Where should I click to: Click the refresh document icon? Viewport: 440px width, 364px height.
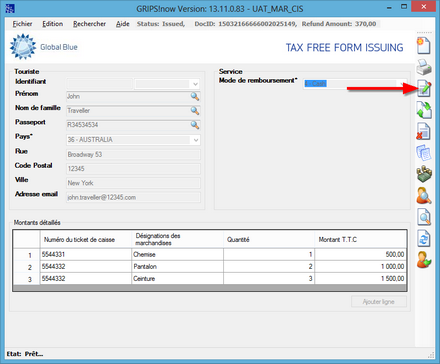(424, 238)
